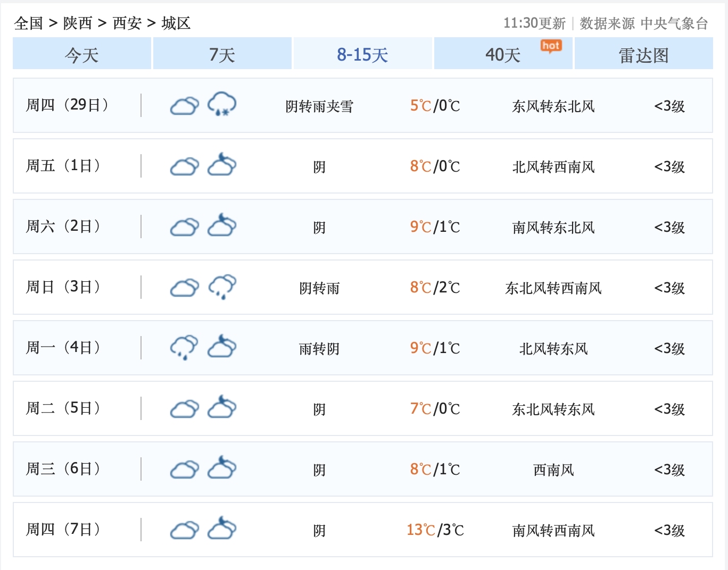Image resolution: width=728 pixels, height=570 pixels.
Task: Click the overcast night icon for 周三（6日）
Action: pos(222,469)
